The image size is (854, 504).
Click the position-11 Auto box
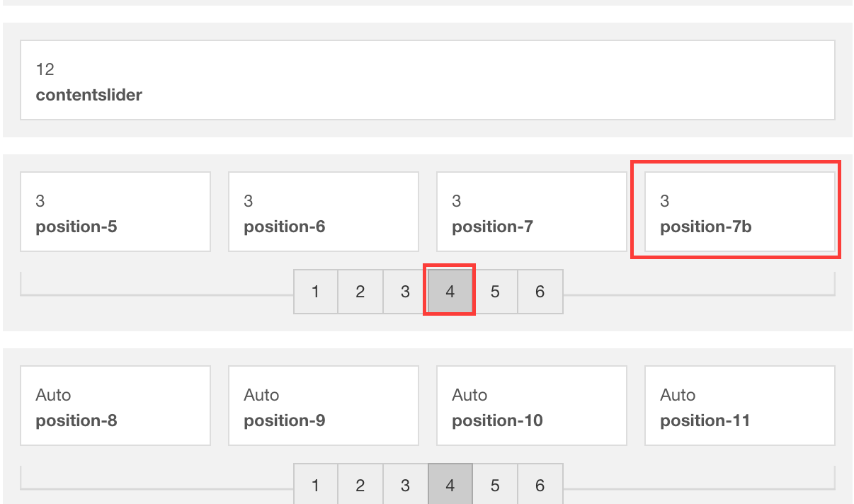(740, 406)
